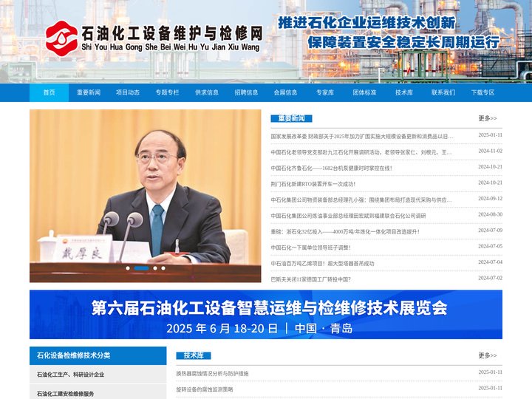Click 更多>> beside 重要新闻 heading
This screenshot has height=399, width=532.
(488, 118)
